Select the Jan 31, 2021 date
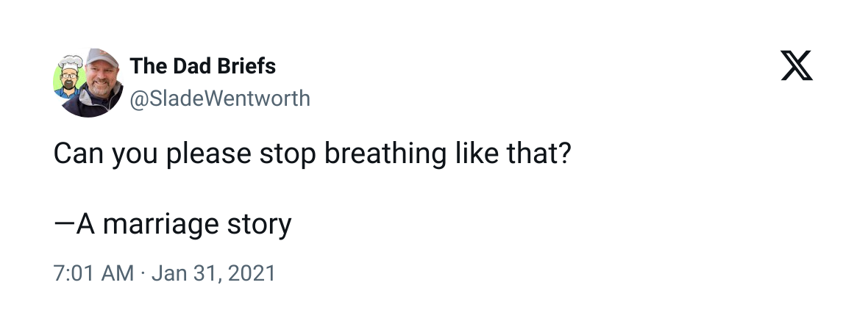868x335 pixels. click(213, 274)
